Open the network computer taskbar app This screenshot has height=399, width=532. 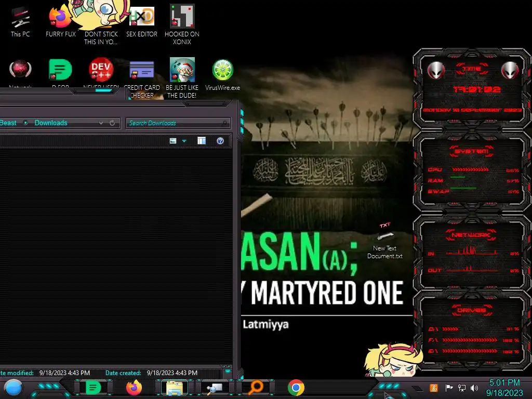215,388
